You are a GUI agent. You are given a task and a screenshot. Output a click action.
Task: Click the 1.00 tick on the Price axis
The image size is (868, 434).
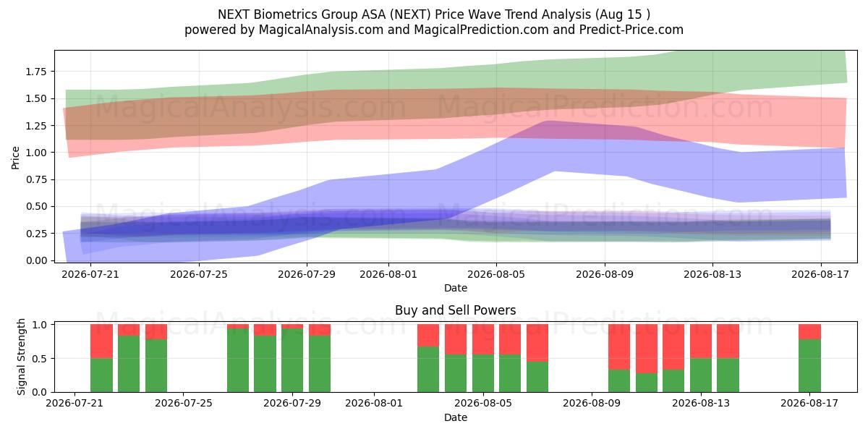coord(36,153)
